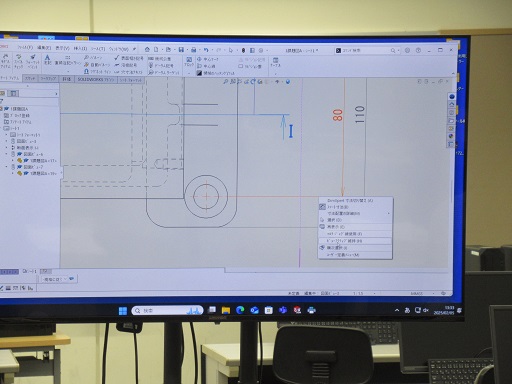Click the Surface Finish checkmark symbol tool
Screen dimensions: 512x384
(128, 58)
